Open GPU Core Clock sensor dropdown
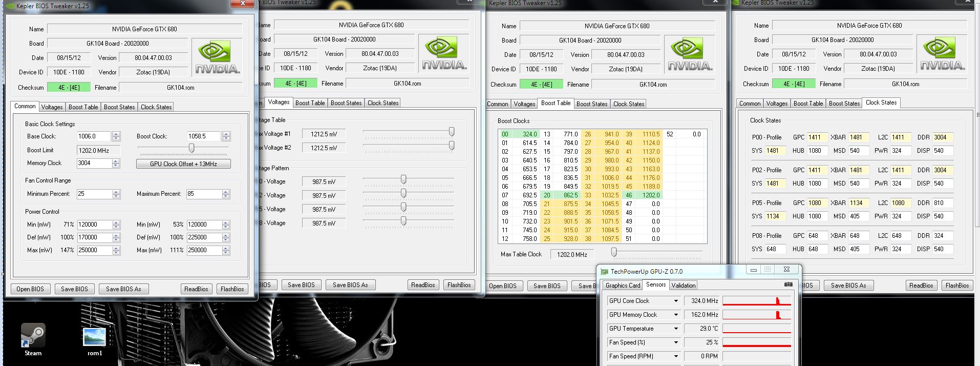 (x=676, y=301)
